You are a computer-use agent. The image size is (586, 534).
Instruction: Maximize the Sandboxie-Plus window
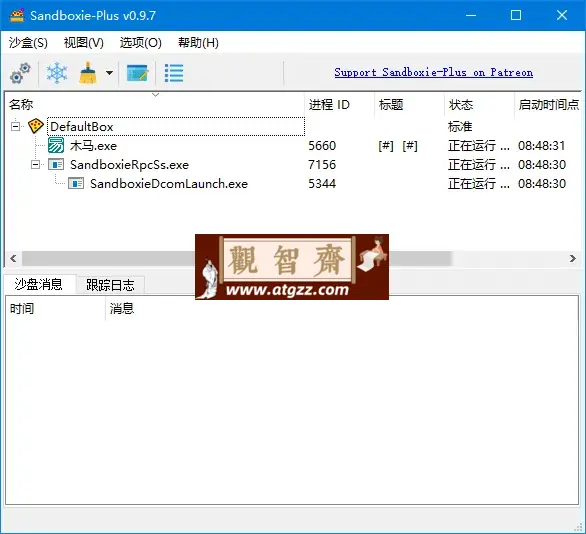click(516, 15)
